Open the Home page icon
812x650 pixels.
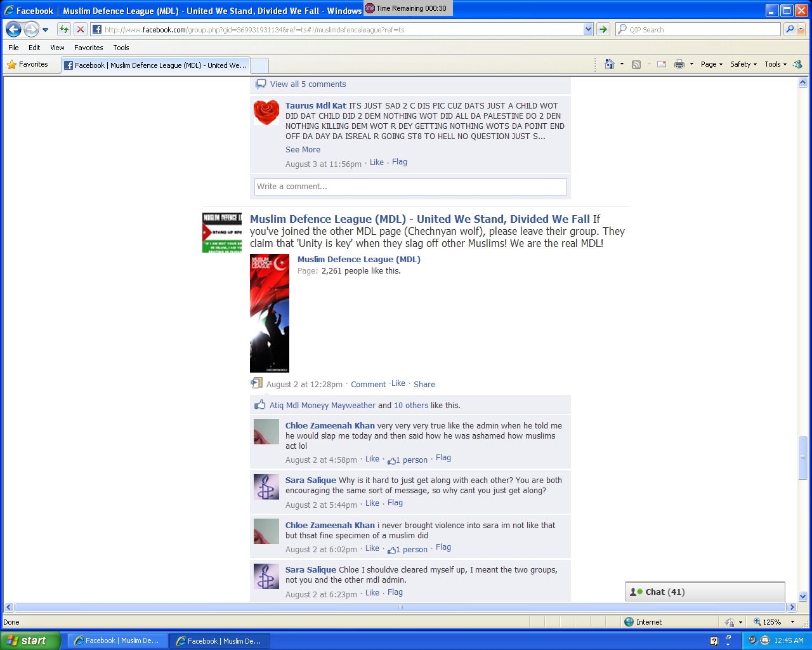pos(610,64)
